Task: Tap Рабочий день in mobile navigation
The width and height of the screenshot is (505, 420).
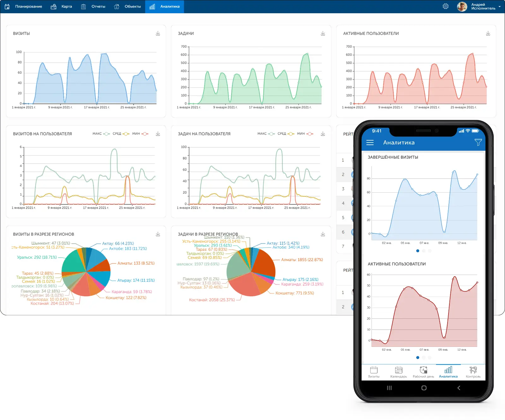Action: pyautogui.click(x=423, y=372)
